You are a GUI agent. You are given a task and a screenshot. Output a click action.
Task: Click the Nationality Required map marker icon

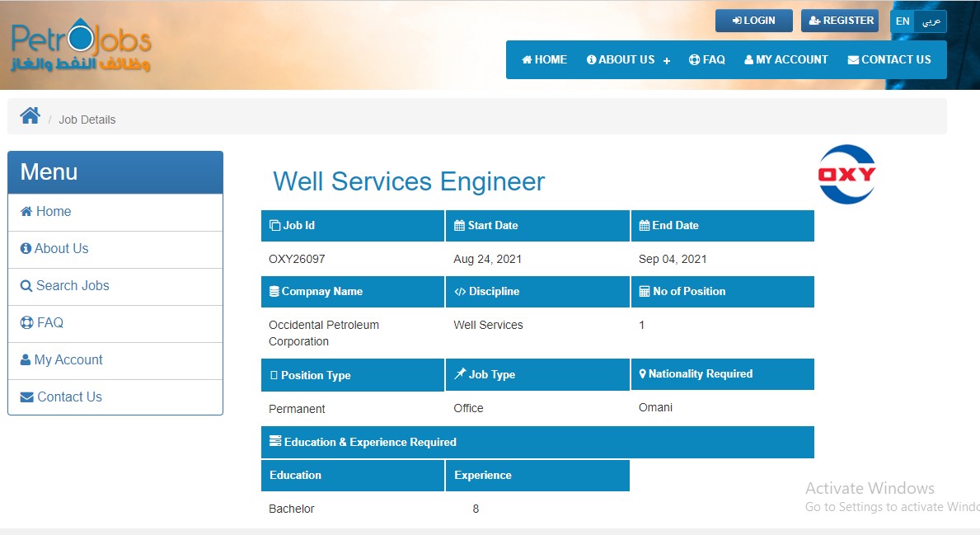643,373
